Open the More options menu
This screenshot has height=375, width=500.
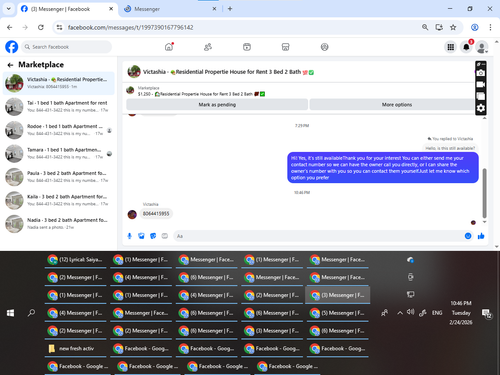(x=397, y=104)
